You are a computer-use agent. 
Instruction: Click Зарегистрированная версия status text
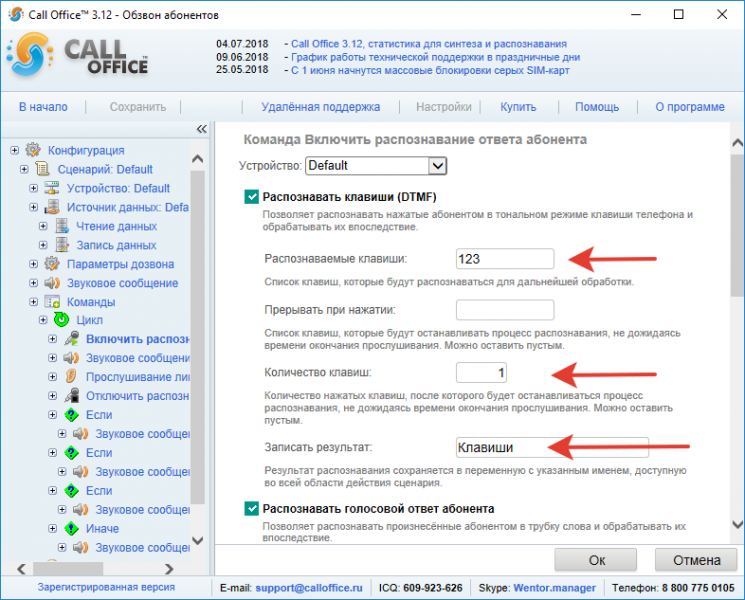coord(106,587)
